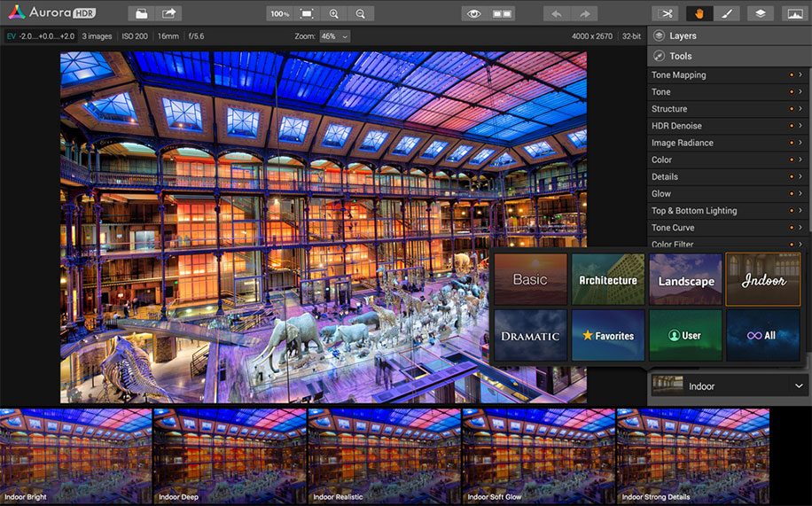The width and height of the screenshot is (812, 506).
Task: Select the hand pan tool
Action: pyautogui.click(x=699, y=13)
